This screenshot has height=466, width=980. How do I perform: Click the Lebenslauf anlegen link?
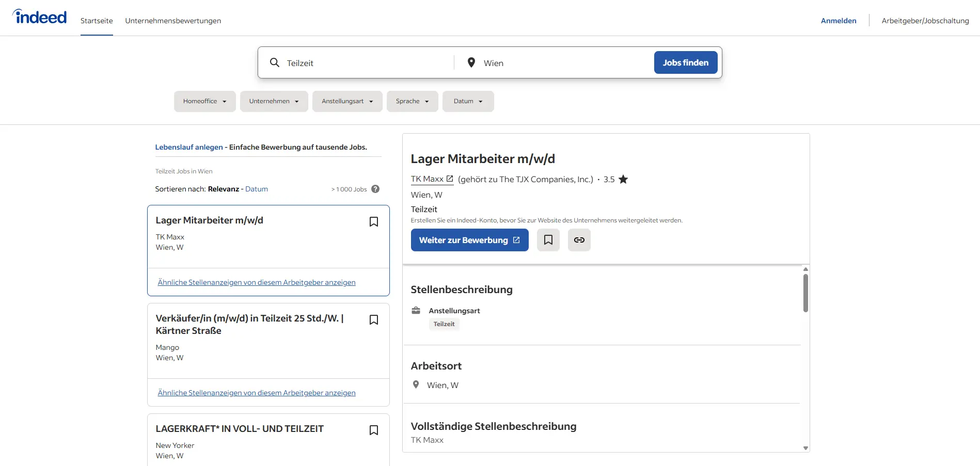(x=189, y=147)
